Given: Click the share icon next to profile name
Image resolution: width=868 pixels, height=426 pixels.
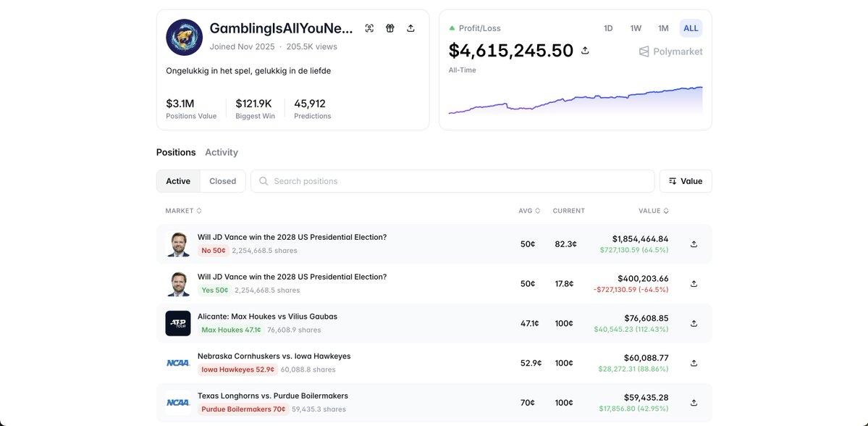Looking at the screenshot, I should coord(410,28).
